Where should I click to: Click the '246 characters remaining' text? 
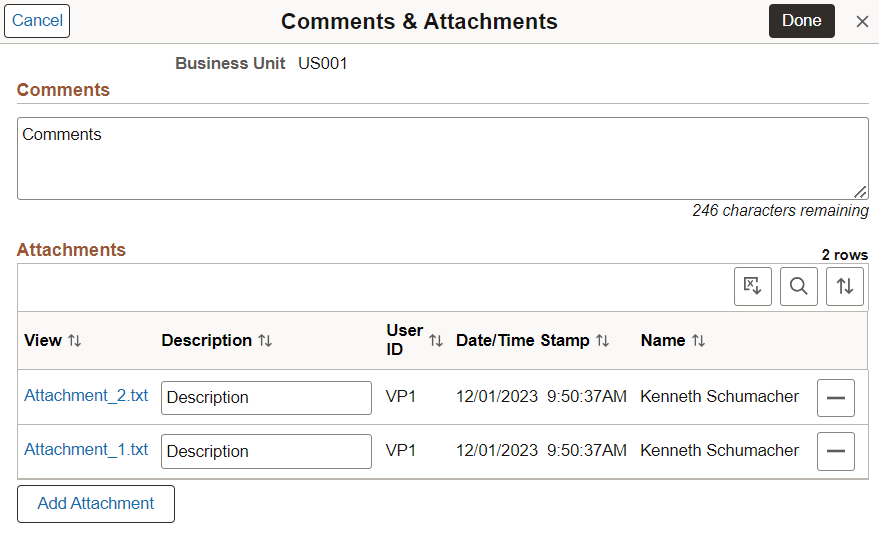click(780, 210)
